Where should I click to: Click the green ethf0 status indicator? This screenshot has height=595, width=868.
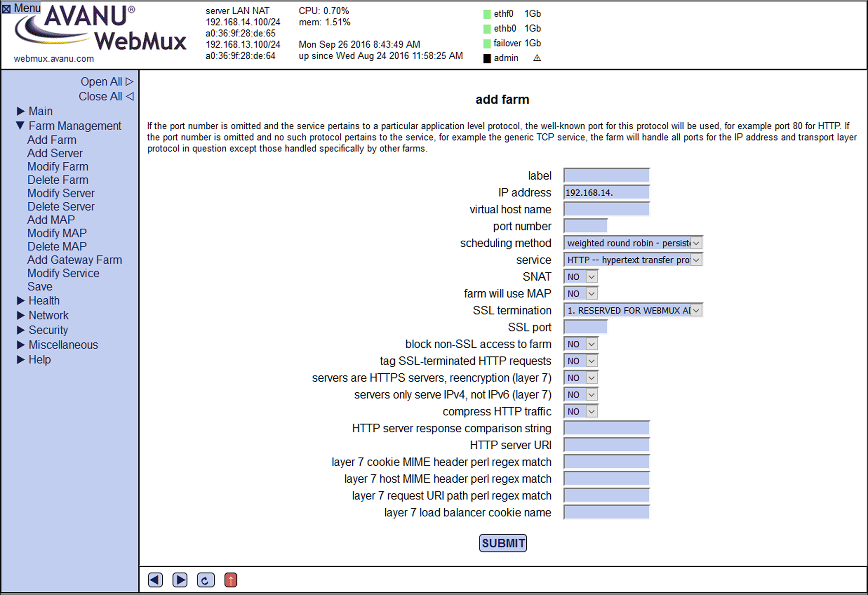tap(487, 14)
